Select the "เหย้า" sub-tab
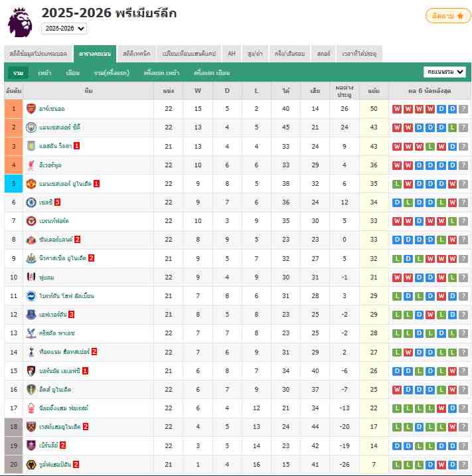 (x=44, y=72)
